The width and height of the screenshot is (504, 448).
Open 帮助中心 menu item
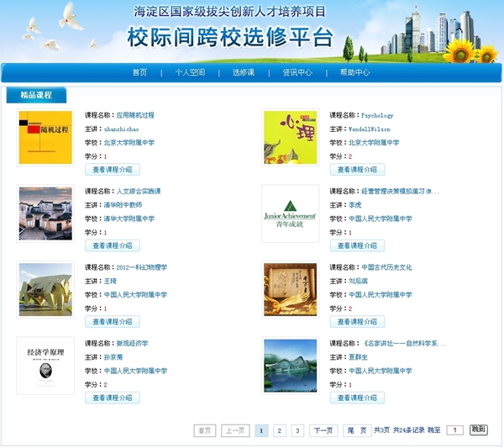(354, 72)
